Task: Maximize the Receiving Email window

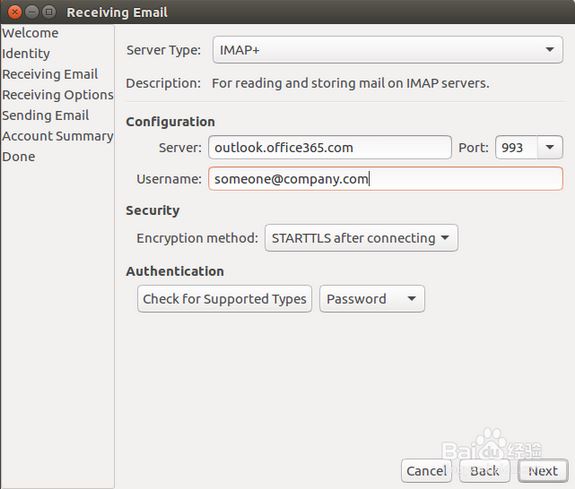Action: 49,12
